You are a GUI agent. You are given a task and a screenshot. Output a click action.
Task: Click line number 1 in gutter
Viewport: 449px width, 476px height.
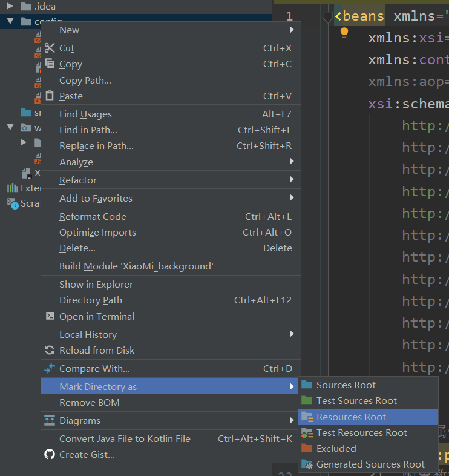(289, 16)
